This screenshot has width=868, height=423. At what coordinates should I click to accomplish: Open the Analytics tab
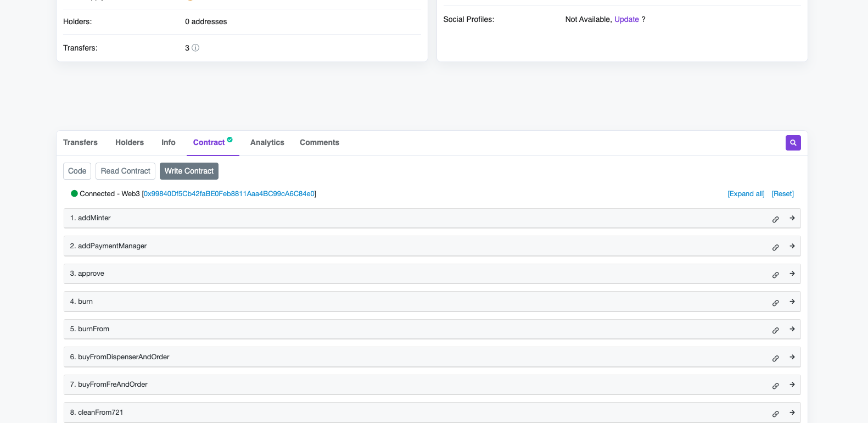point(267,142)
